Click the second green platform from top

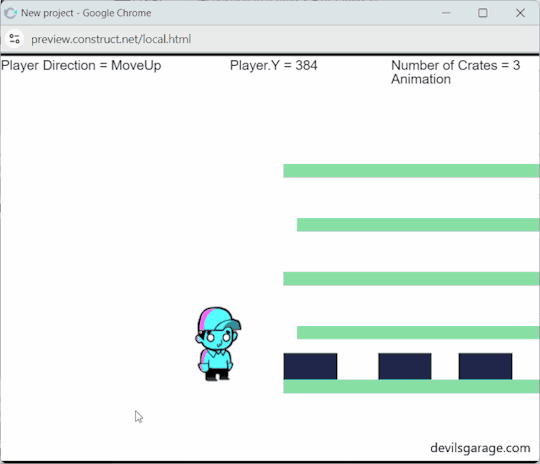[418, 225]
